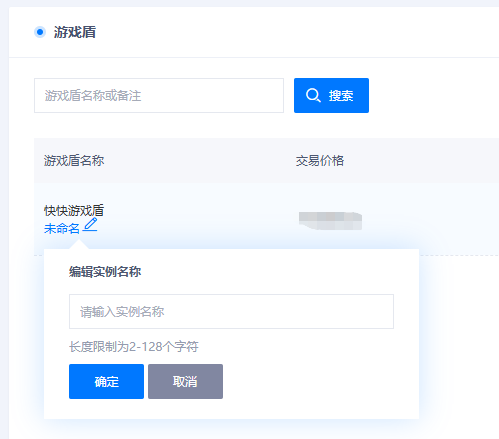Click the 游戏盾名称 column header
This screenshot has width=499, height=439.
[x=74, y=160]
